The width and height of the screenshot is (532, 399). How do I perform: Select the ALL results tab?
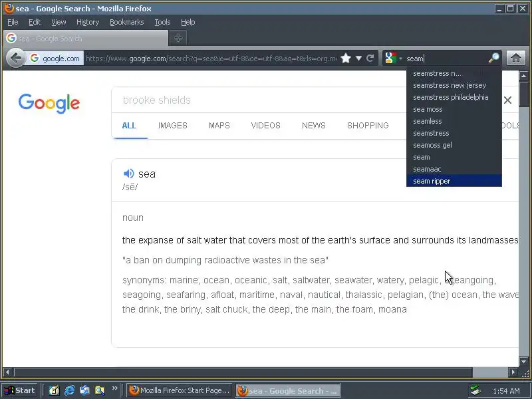[129, 126]
